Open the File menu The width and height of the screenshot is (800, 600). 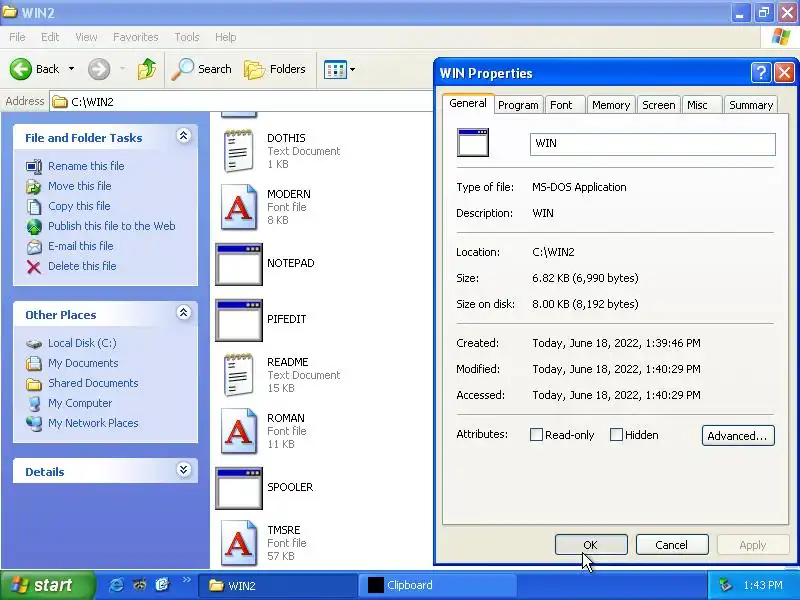(17, 37)
